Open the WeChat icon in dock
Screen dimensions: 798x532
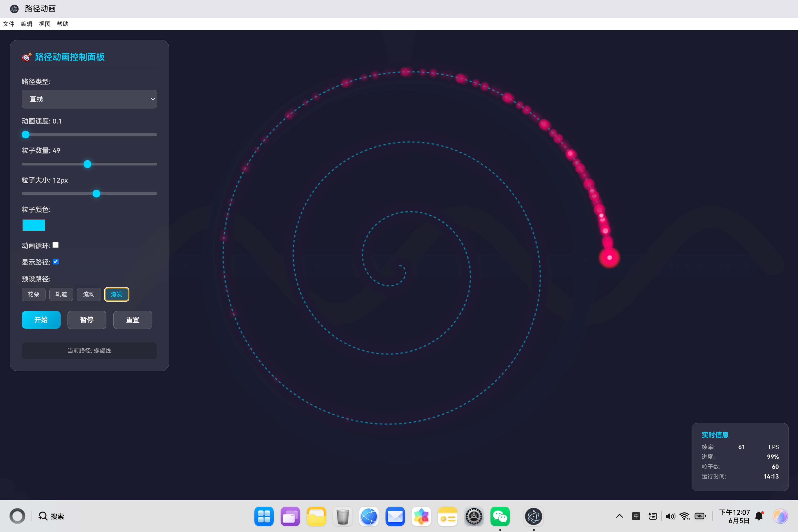pyautogui.click(x=500, y=516)
